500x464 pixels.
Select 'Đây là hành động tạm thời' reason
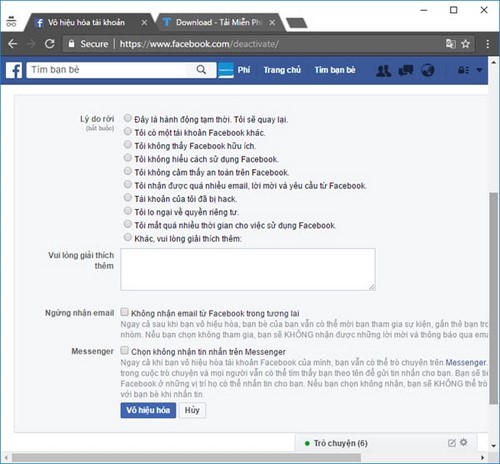128,118
